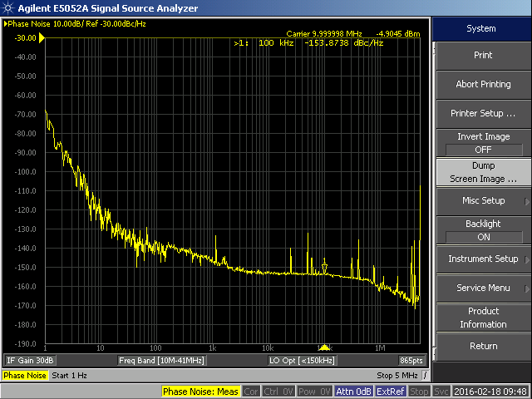Click the Freq Band [10M-41MHz] field
532x399 pixels.
pyautogui.click(x=162, y=361)
